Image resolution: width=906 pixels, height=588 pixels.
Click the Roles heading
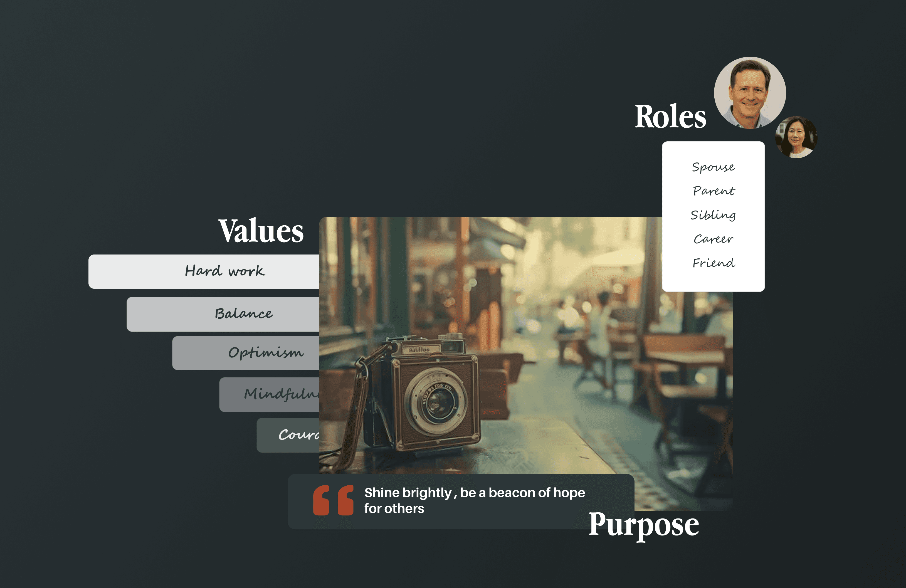click(670, 117)
